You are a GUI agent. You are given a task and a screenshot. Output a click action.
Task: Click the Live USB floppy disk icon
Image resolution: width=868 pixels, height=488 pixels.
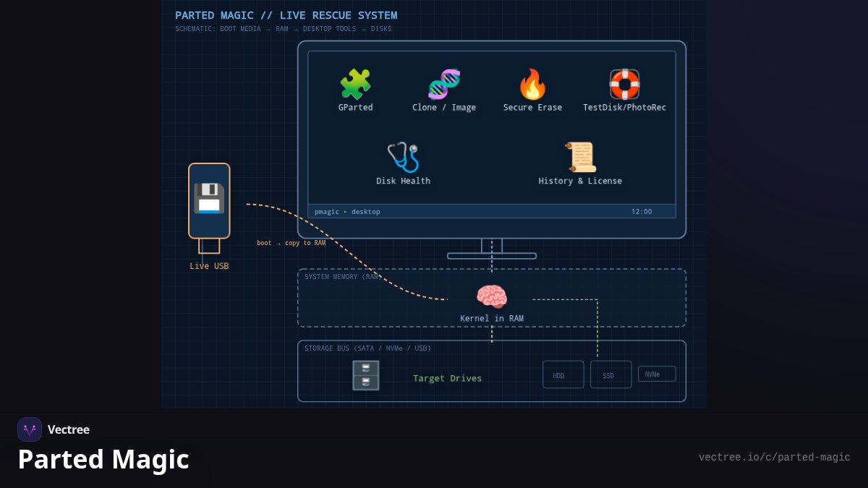tap(209, 199)
